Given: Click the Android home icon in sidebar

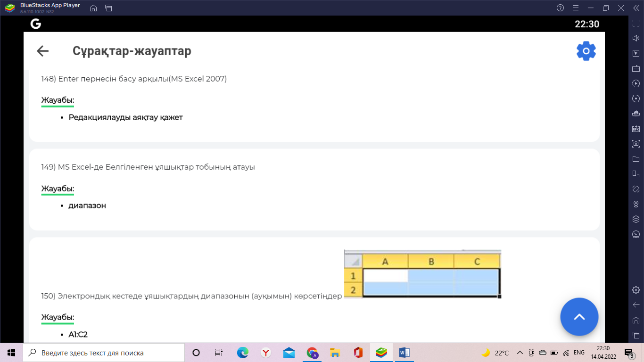Looking at the screenshot, I should coord(636,320).
